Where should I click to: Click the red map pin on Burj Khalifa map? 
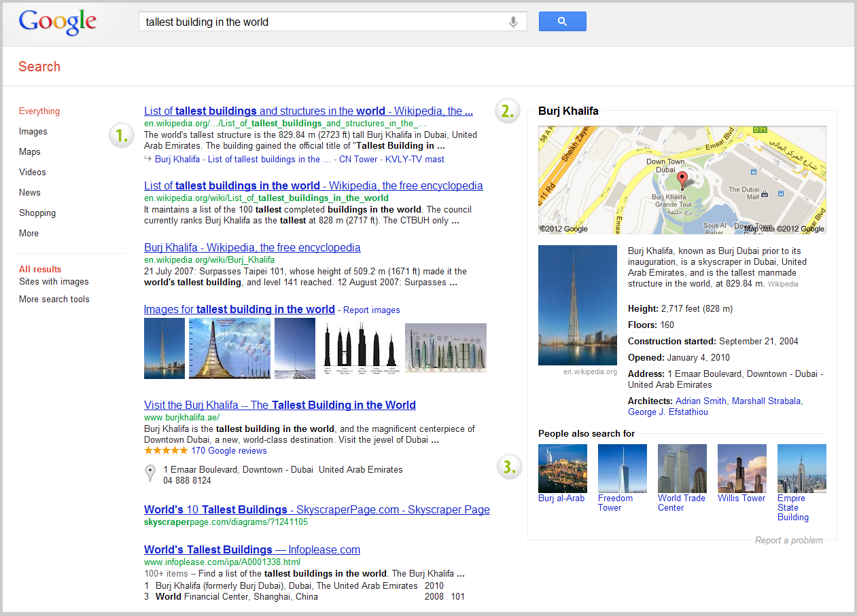(682, 179)
